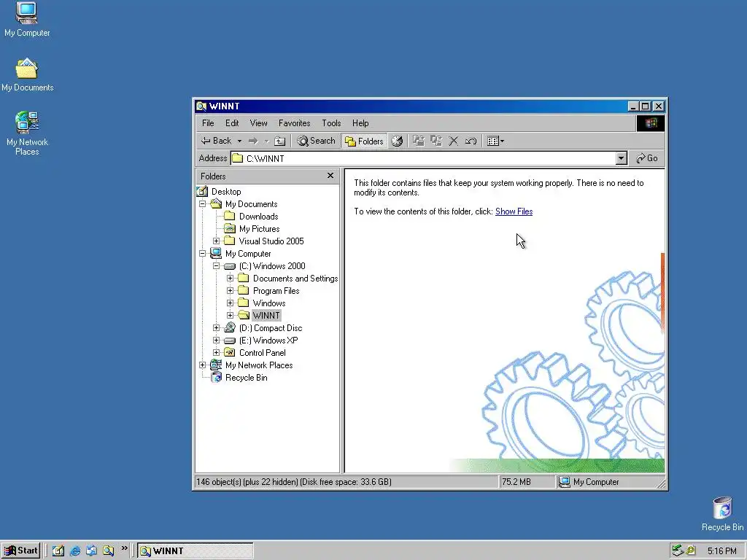This screenshot has height=560, width=747.
Task: Click the taskbar clock showing 5:16 PM
Action: 721,551
